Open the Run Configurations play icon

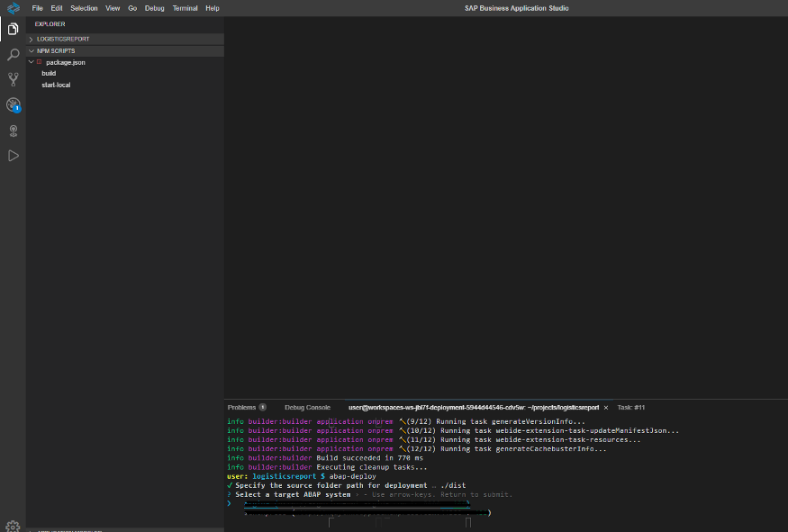pos(14,156)
